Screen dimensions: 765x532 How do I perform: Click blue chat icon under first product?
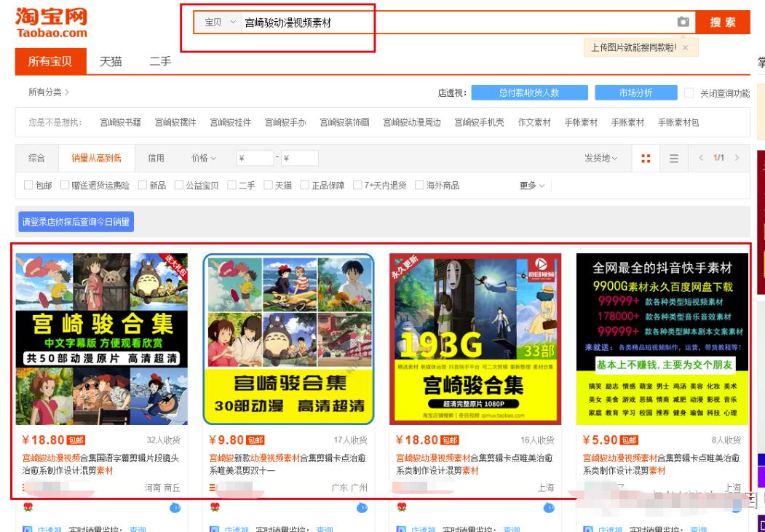175,507
